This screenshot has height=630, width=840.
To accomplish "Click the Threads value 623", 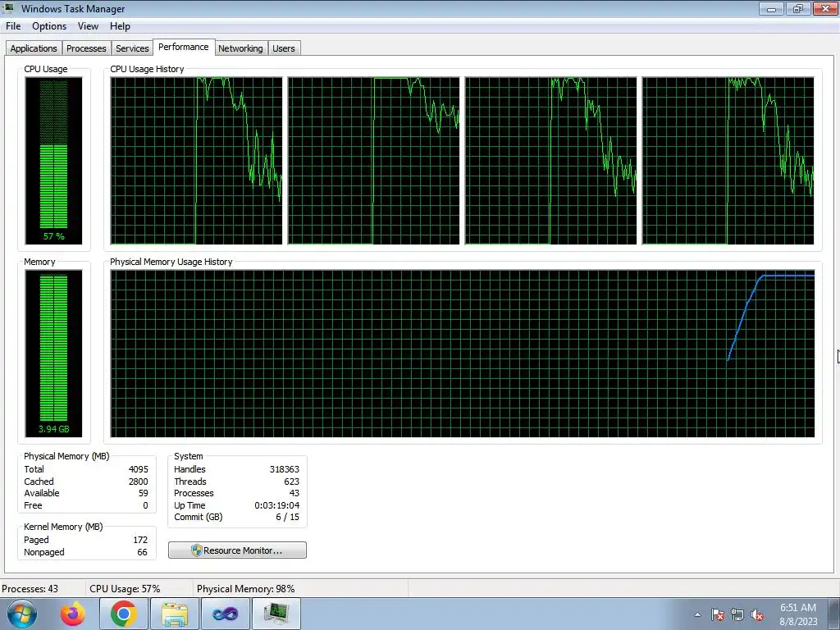I will 292,482.
